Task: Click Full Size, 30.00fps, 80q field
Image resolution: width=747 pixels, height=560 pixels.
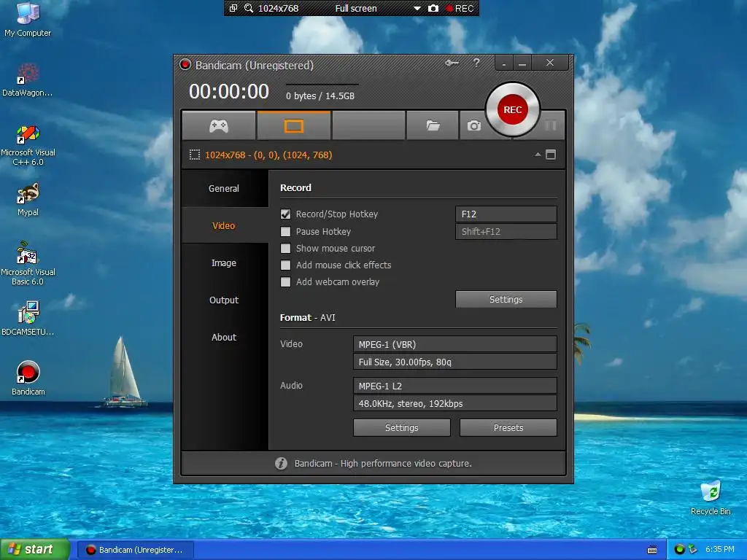Action: 455,362
